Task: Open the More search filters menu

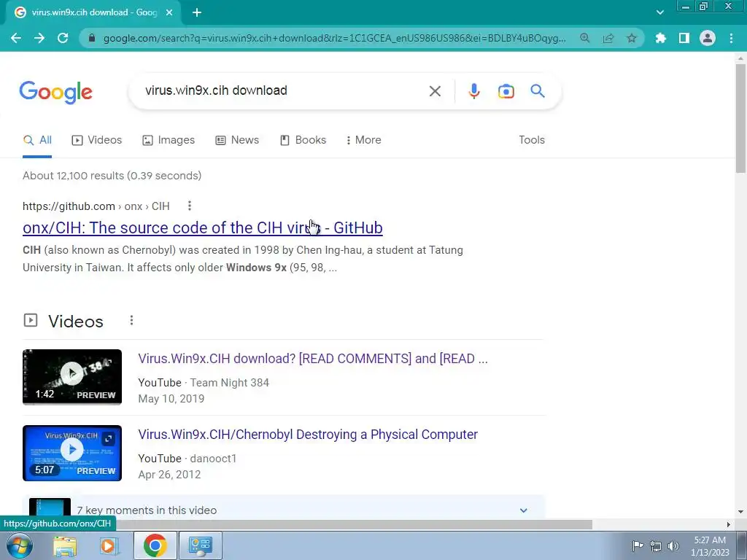Action: (x=363, y=140)
